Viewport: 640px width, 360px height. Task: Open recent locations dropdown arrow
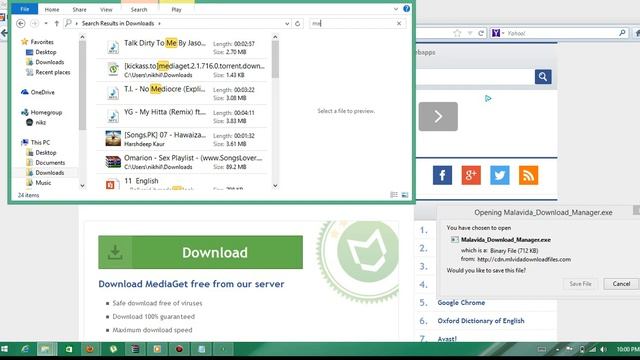click(x=46, y=24)
